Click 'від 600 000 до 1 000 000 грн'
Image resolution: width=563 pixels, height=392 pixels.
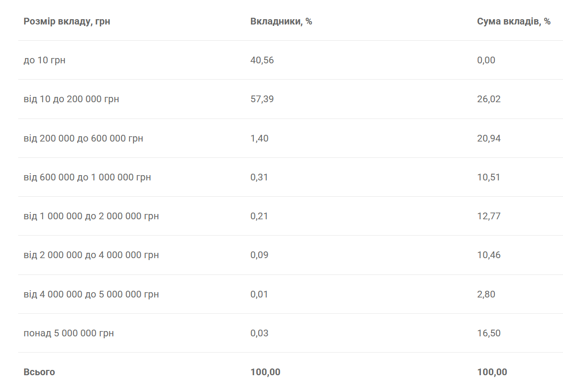coord(87,178)
